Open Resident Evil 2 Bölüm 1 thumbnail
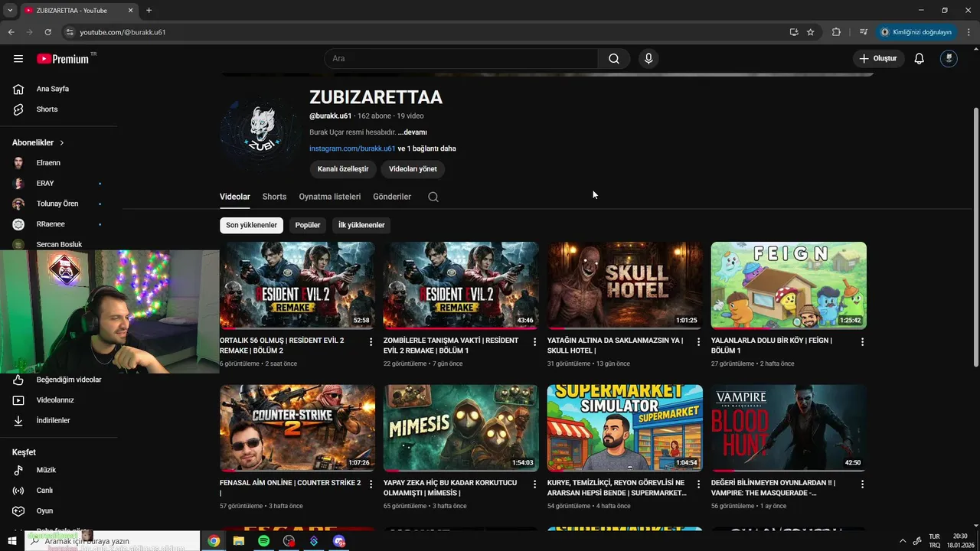The height and width of the screenshot is (551, 980). (461, 285)
